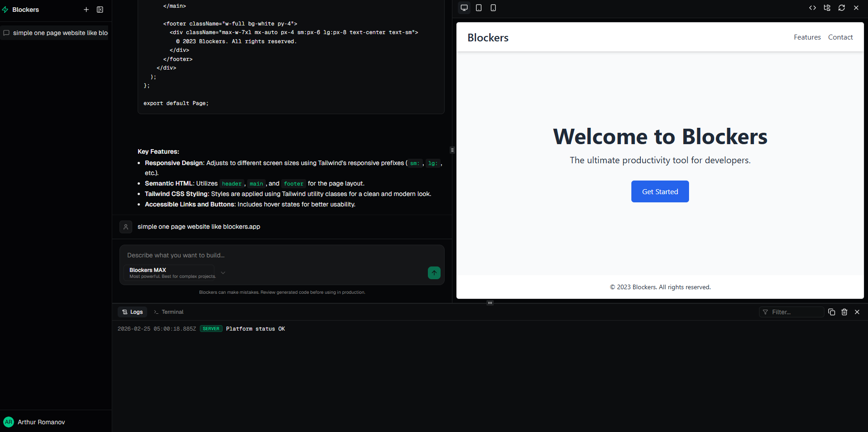
Task: Select the Logs tab
Action: pos(133,312)
